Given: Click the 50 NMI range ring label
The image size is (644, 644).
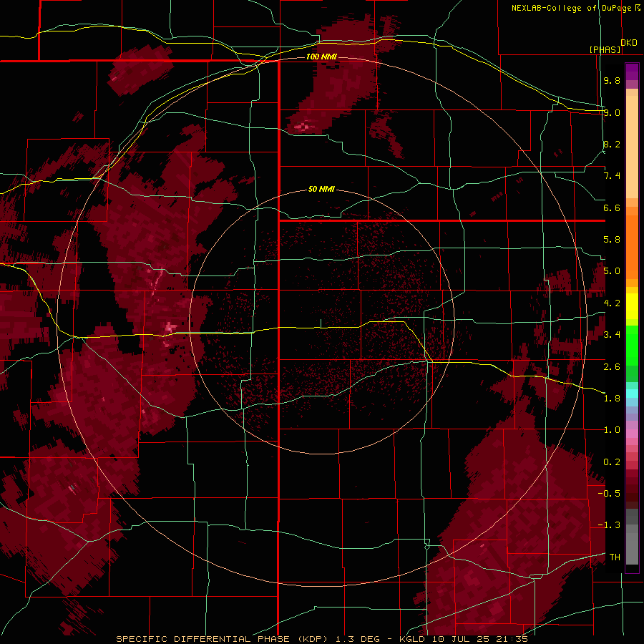Looking at the screenshot, I should 321,189.
